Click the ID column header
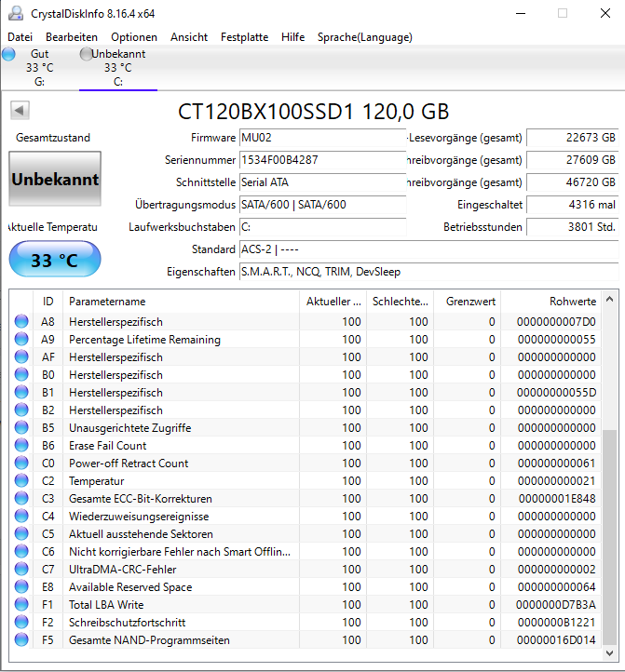Viewport: 625px width, 672px height. pyautogui.click(x=48, y=302)
